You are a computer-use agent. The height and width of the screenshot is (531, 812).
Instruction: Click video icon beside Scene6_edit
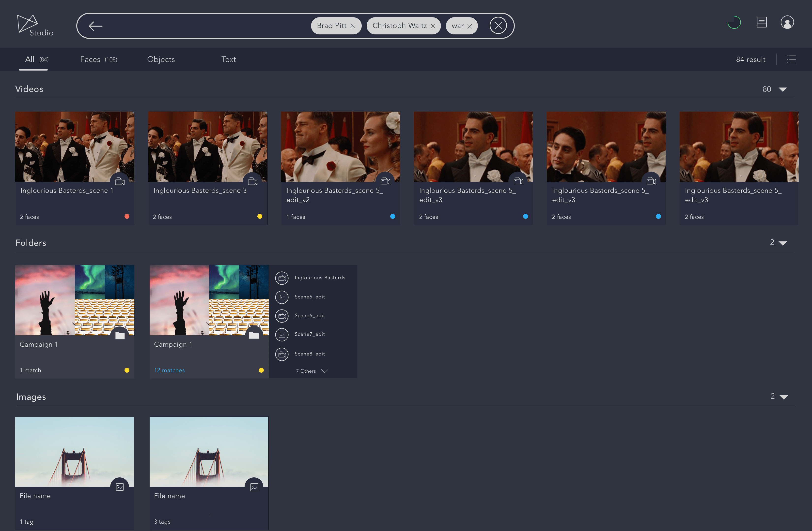pos(282,316)
